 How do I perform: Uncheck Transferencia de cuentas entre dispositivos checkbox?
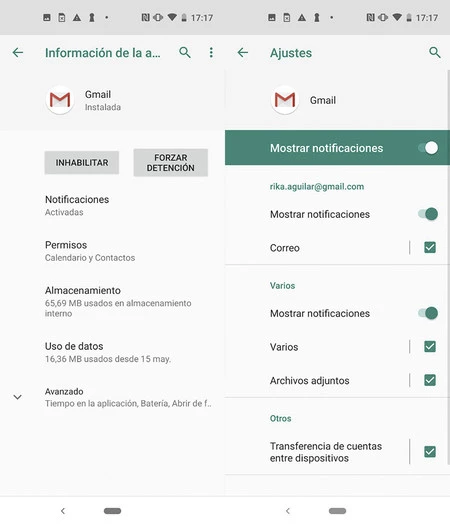coord(430,452)
